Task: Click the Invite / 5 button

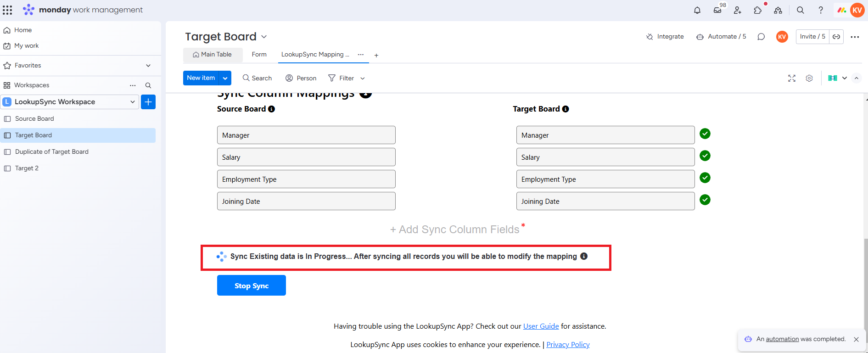Action: click(x=812, y=37)
